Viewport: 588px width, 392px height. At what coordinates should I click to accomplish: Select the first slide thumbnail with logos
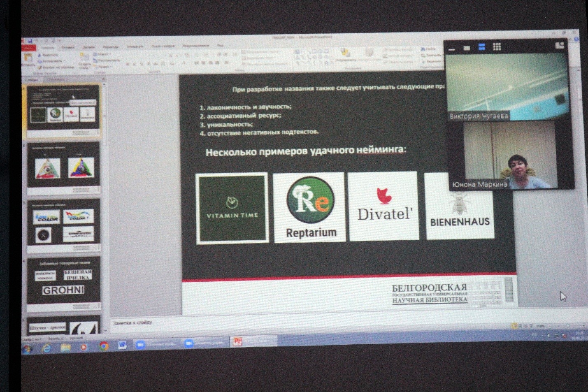pos(63,110)
